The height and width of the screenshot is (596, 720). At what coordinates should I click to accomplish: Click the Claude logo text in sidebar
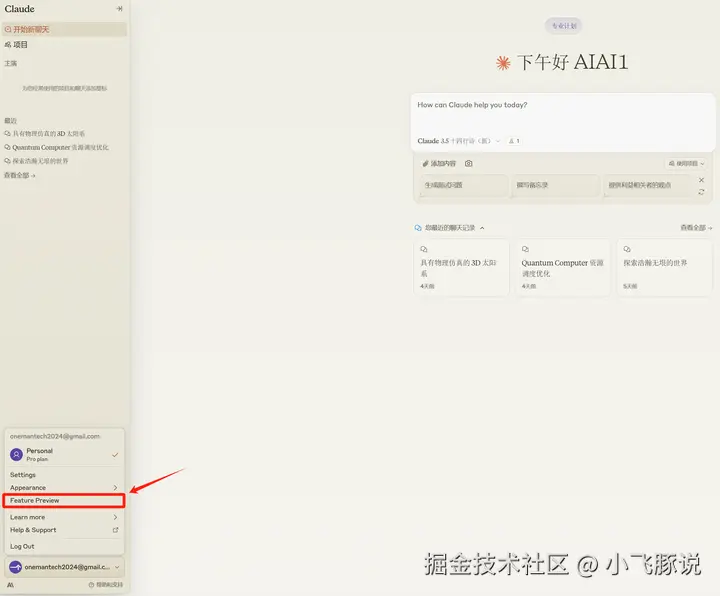coord(19,9)
